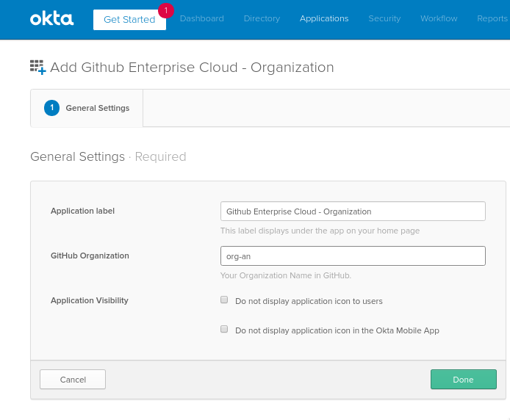Open the Directory menu
The height and width of the screenshot is (420, 510).
(262, 18)
